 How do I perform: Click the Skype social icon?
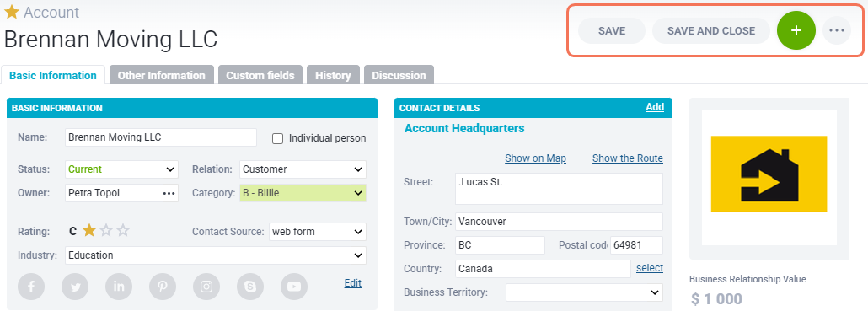click(x=250, y=286)
